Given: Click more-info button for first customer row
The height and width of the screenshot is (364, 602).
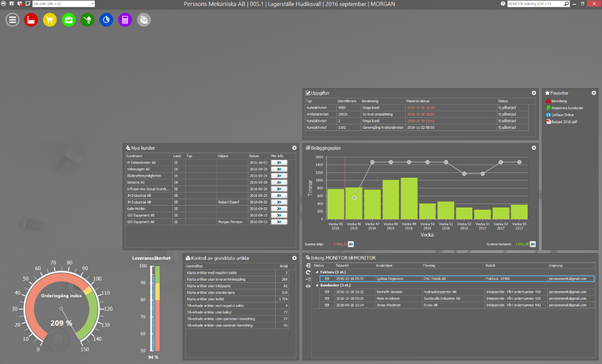Looking at the screenshot, I should pos(279,162).
